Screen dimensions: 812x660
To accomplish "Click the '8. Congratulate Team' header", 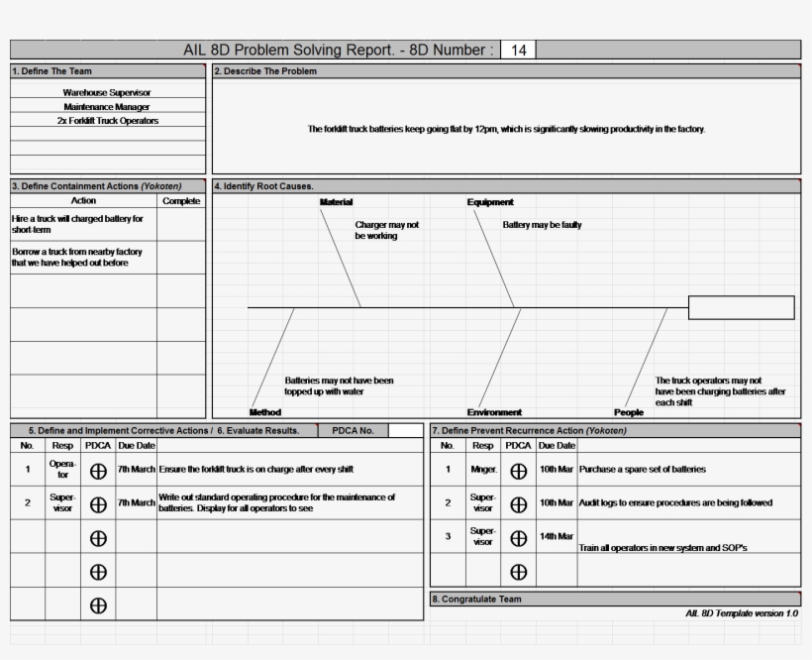I will point(615,599).
